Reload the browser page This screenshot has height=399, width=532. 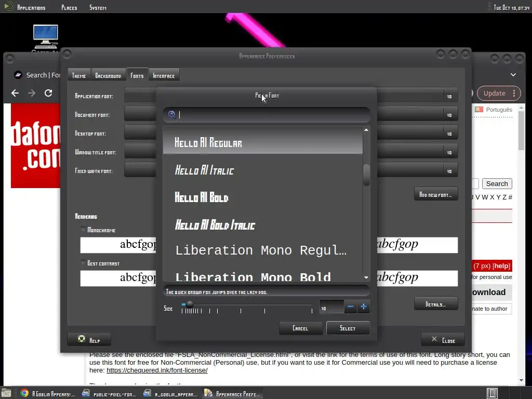[48, 93]
